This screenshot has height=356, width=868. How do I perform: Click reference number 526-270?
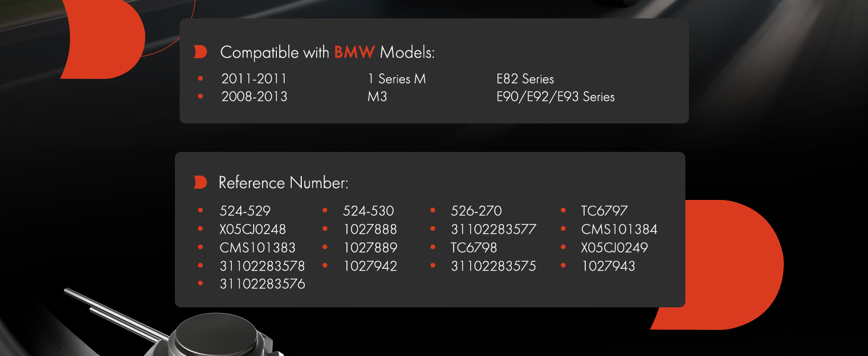476,211
